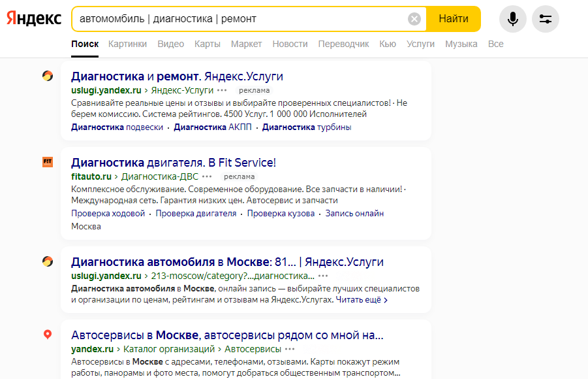Open the Диагностика АКПП sitelink

tap(213, 127)
